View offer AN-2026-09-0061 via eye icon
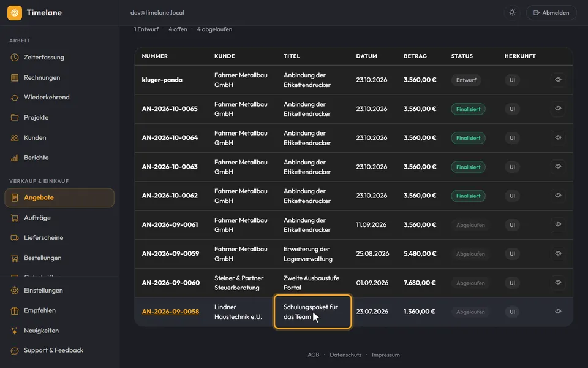Screen dimensions: 588x368 pyautogui.click(x=558, y=224)
